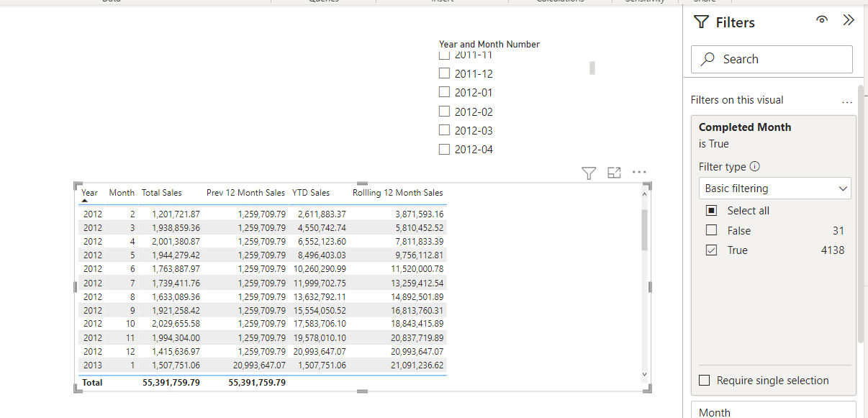Expand the Completed Month filter card header
The image size is (868, 418).
pos(745,127)
